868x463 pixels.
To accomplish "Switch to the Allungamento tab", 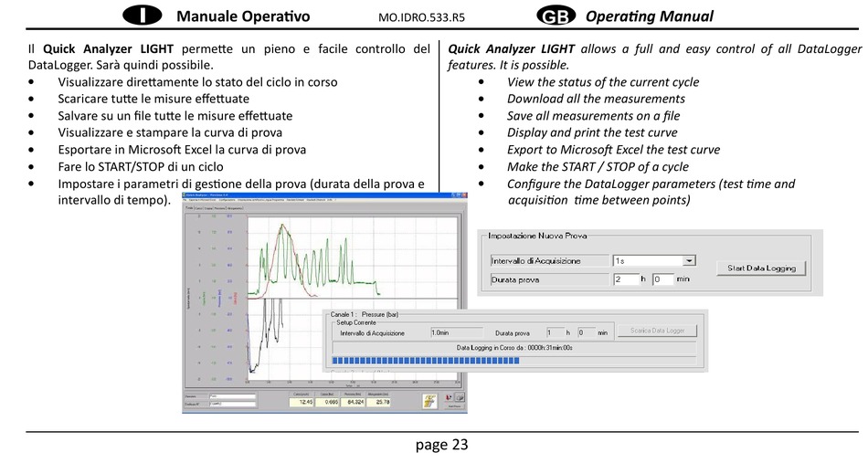I will coord(235,208).
